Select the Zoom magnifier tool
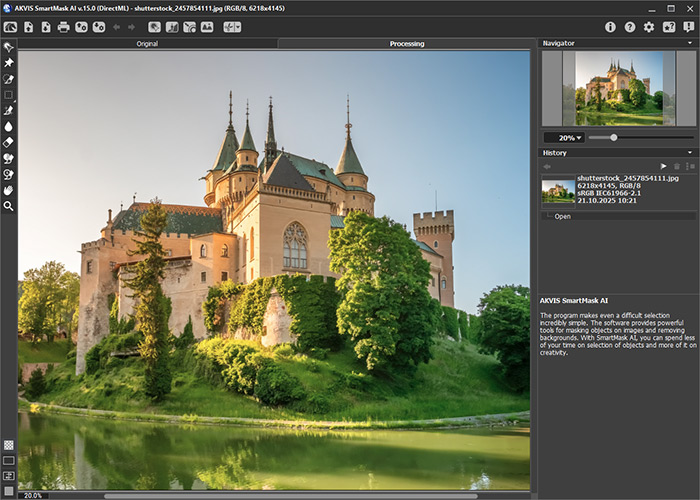 [x=8, y=206]
